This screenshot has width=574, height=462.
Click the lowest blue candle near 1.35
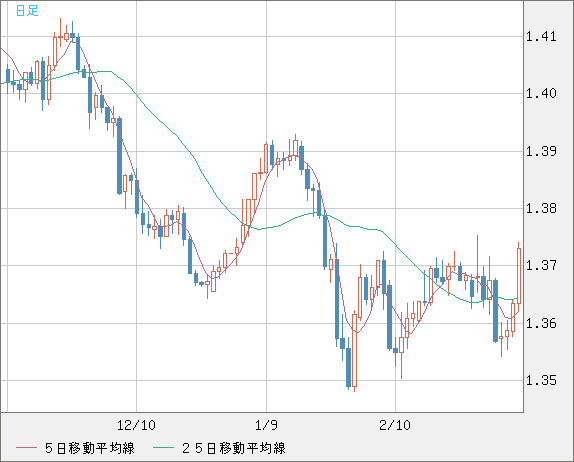[348, 367]
